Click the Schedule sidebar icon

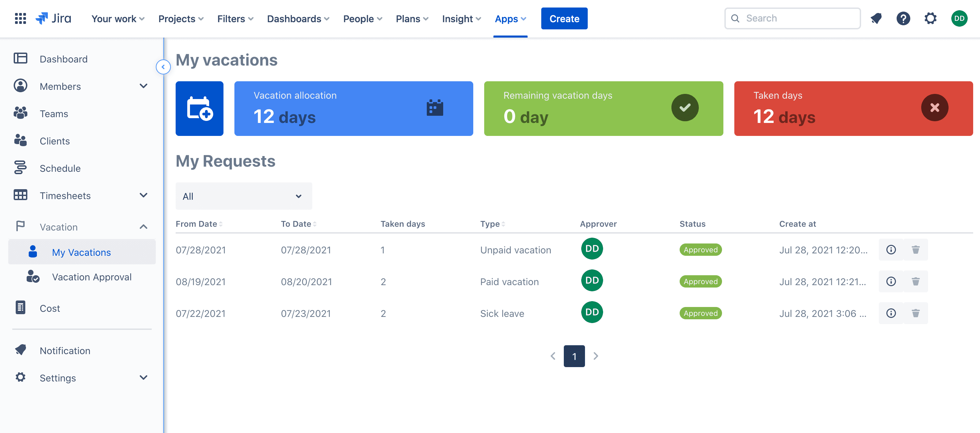click(21, 168)
